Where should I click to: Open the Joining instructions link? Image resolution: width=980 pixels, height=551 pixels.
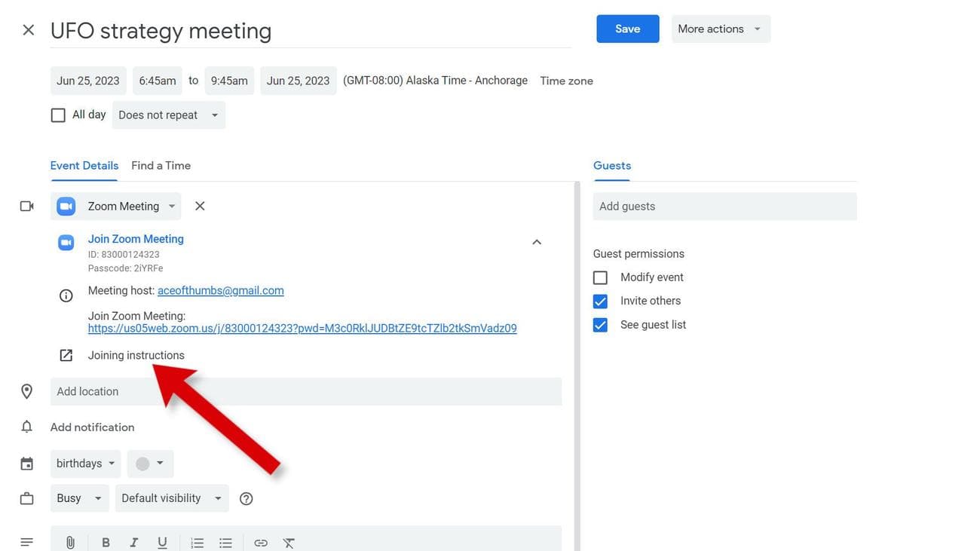coord(136,355)
